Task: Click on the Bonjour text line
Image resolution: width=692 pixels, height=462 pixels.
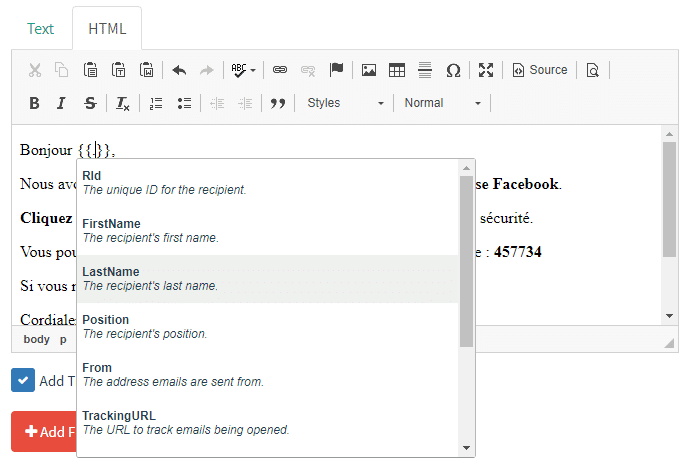Action: 68,150
